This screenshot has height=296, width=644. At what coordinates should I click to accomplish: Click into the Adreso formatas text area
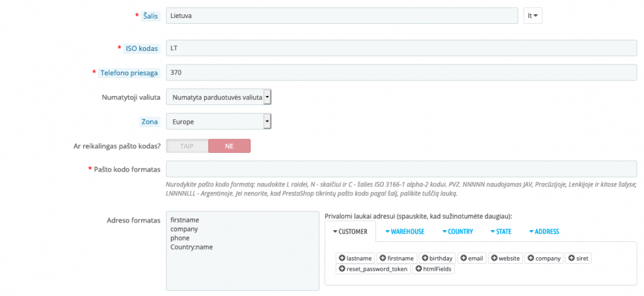242,251
